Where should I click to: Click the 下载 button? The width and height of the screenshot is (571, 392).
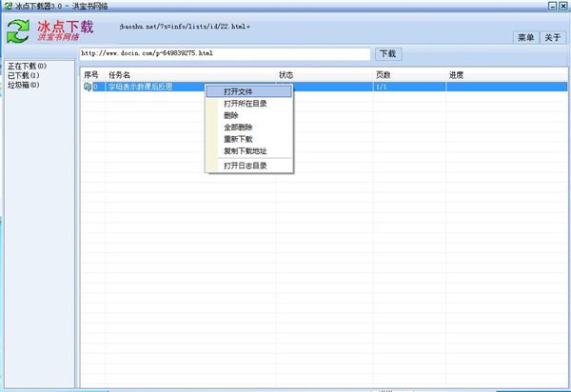[x=388, y=54]
